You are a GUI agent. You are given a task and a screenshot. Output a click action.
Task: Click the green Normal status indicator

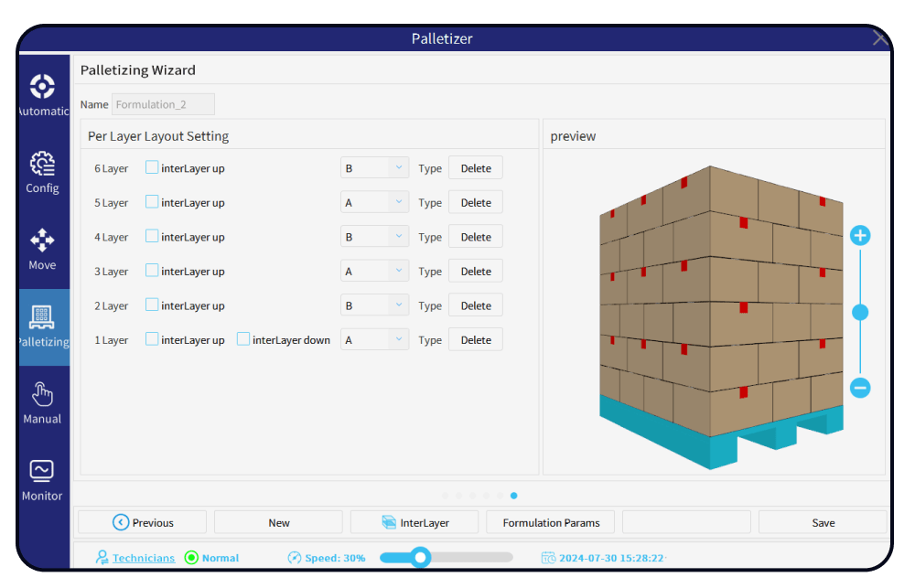point(191,558)
